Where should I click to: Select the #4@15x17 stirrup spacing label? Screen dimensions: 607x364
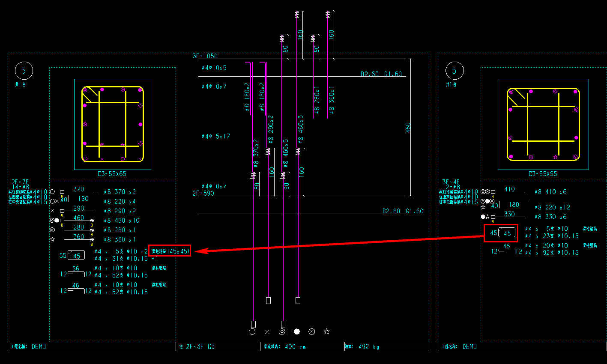tap(216, 136)
